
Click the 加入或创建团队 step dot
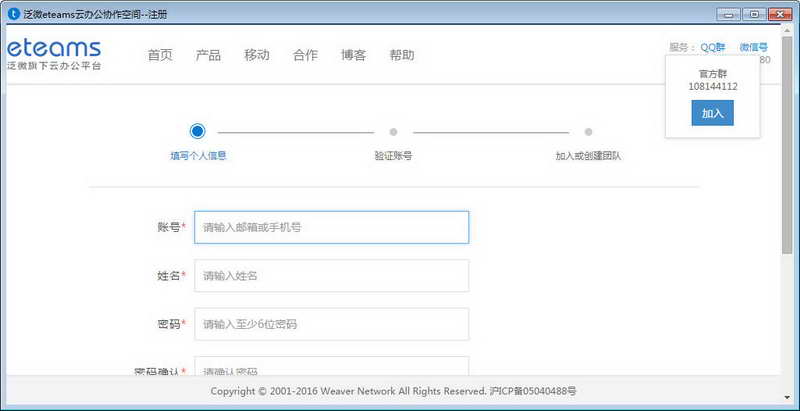[588, 132]
